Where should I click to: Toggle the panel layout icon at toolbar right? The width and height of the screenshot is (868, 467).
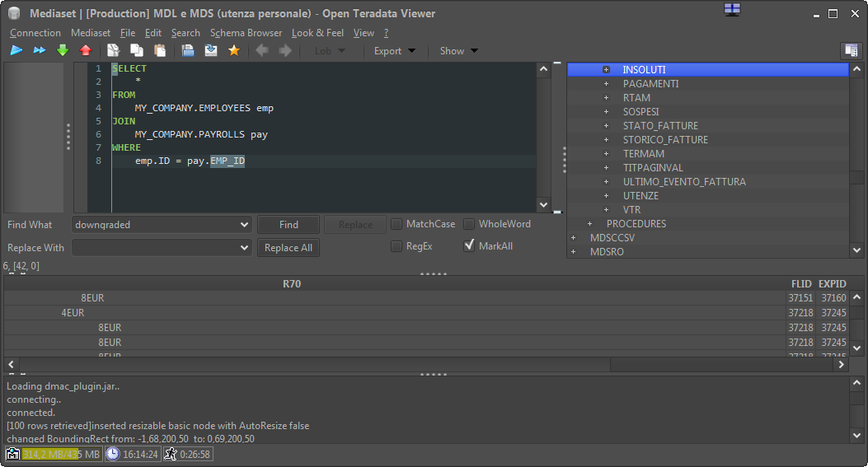click(x=851, y=50)
